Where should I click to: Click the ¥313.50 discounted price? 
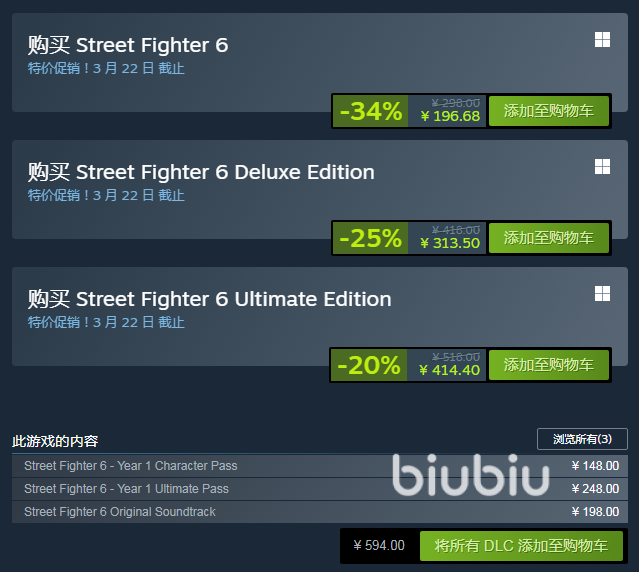[450, 244]
